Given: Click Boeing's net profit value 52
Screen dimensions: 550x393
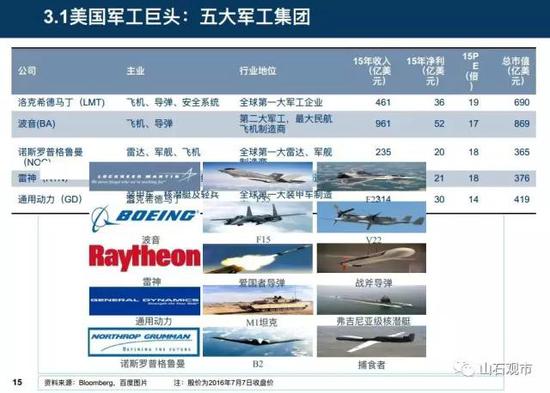Looking at the screenshot, I should pos(439,124).
